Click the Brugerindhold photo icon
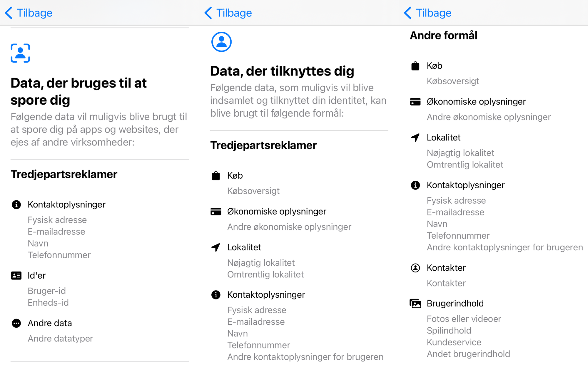The width and height of the screenshot is (588, 367). click(415, 304)
